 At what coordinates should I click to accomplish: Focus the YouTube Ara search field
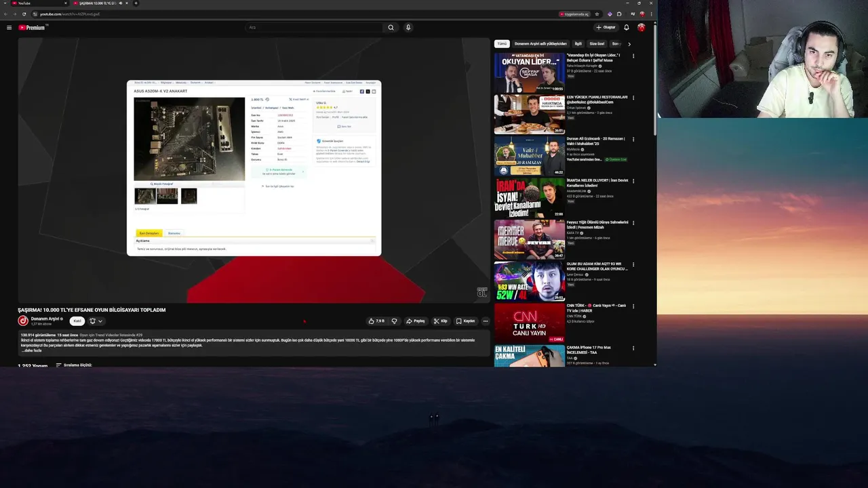(x=313, y=28)
